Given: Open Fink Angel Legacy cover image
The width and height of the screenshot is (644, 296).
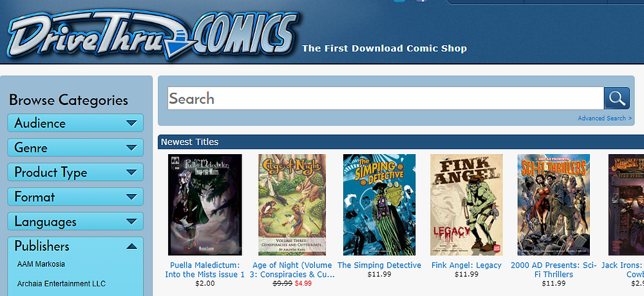Looking at the screenshot, I should (466, 204).
